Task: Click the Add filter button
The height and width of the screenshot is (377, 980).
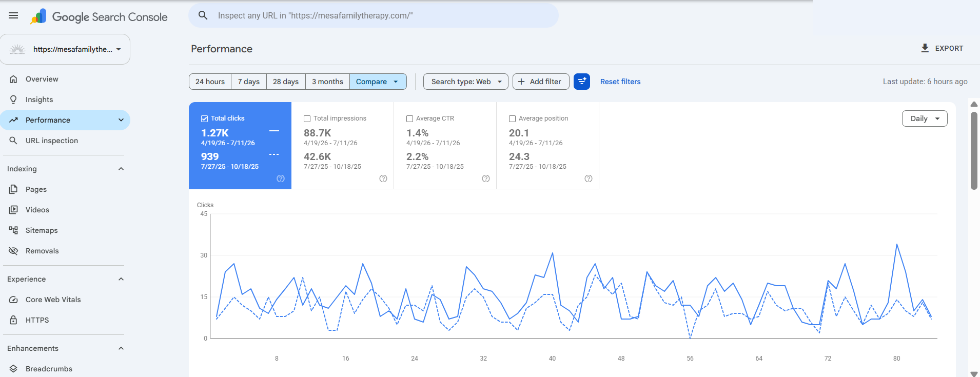Action: pyautogui.click(x=541, y=82)
